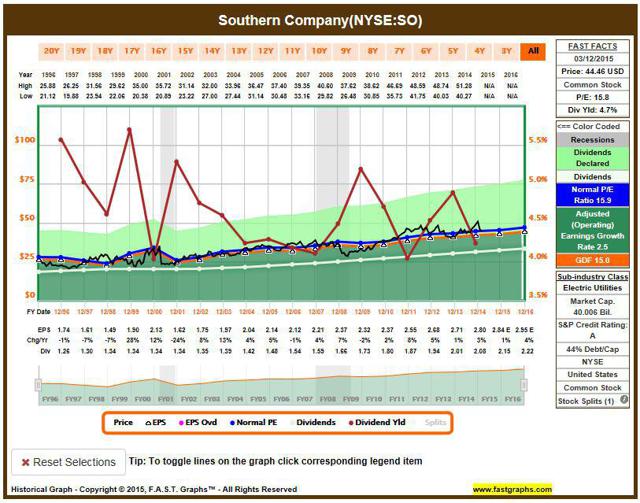640x503 pixels.
Task: Grab the left range slider handle
Action: coord(38,385)
